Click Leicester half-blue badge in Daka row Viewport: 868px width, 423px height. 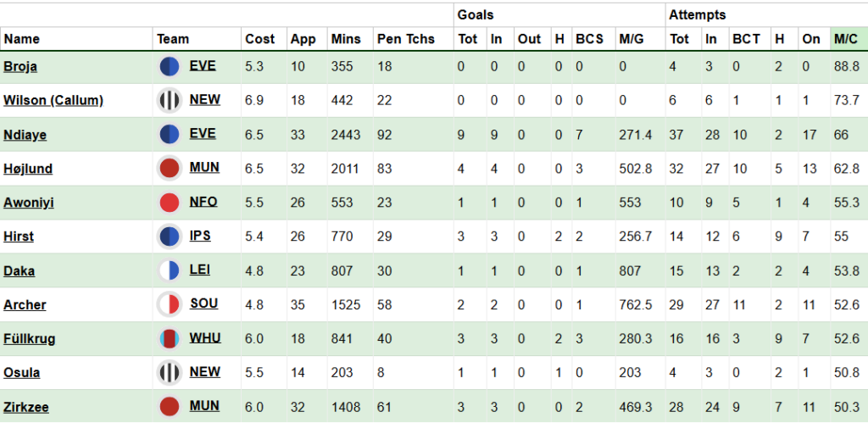click(x=170, y=270)
